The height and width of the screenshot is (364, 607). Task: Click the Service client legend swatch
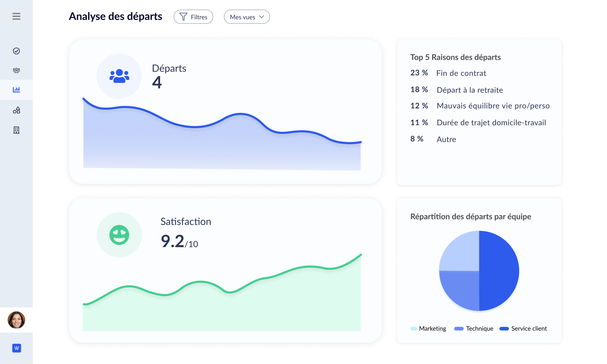tap(504, 329)
